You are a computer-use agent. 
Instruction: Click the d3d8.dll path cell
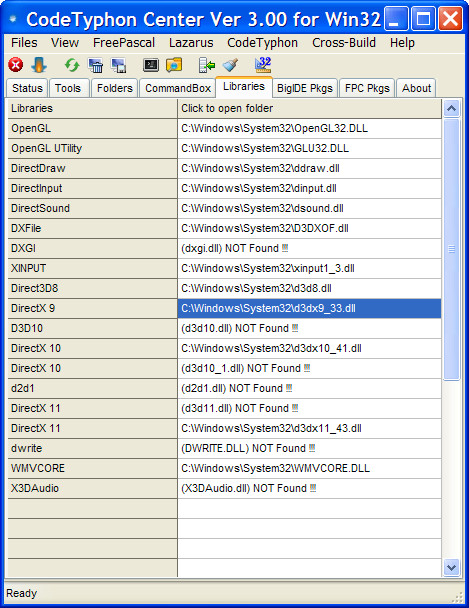[x=309, y=288]
